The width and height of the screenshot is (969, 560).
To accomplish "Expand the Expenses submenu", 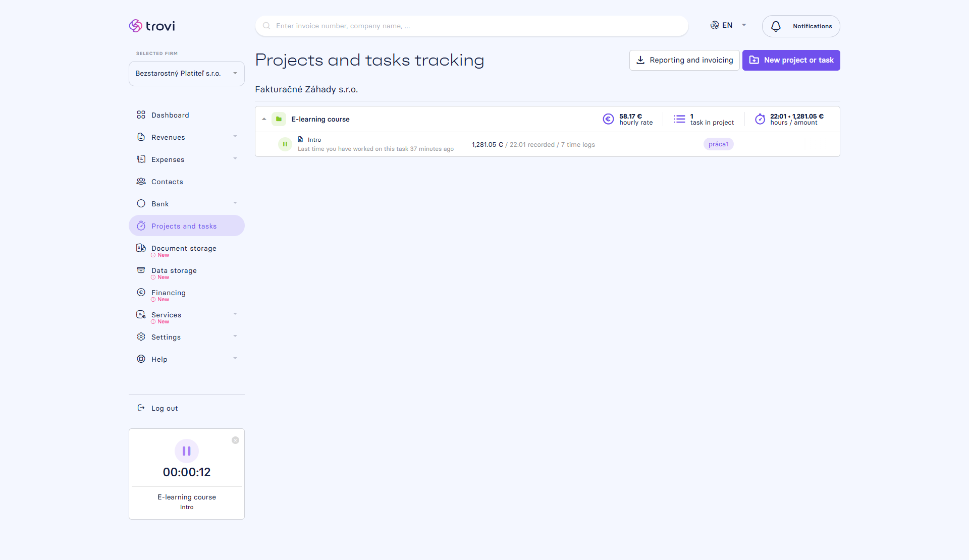I will coord(235,159).
